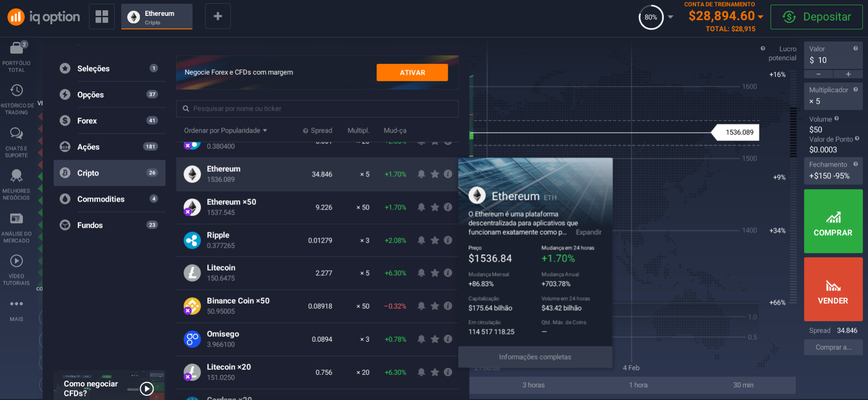This screenshot has width=868, height=400.
Task: Select the Litecoin asset row
Action: coord(317,273)
